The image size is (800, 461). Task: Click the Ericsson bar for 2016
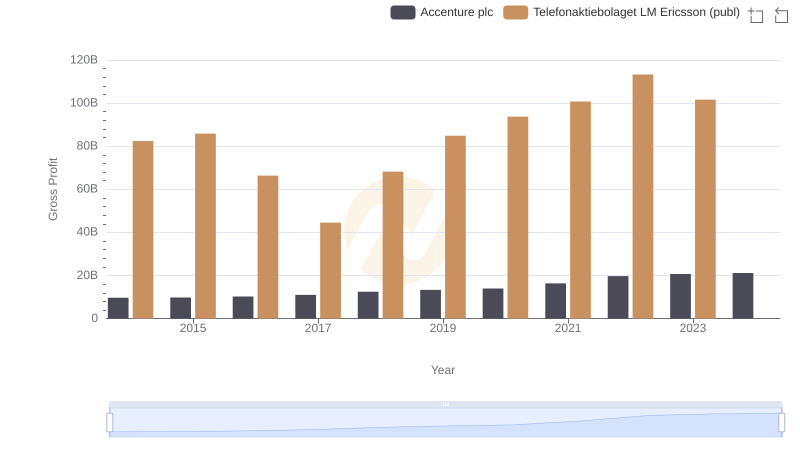(268, 247)
